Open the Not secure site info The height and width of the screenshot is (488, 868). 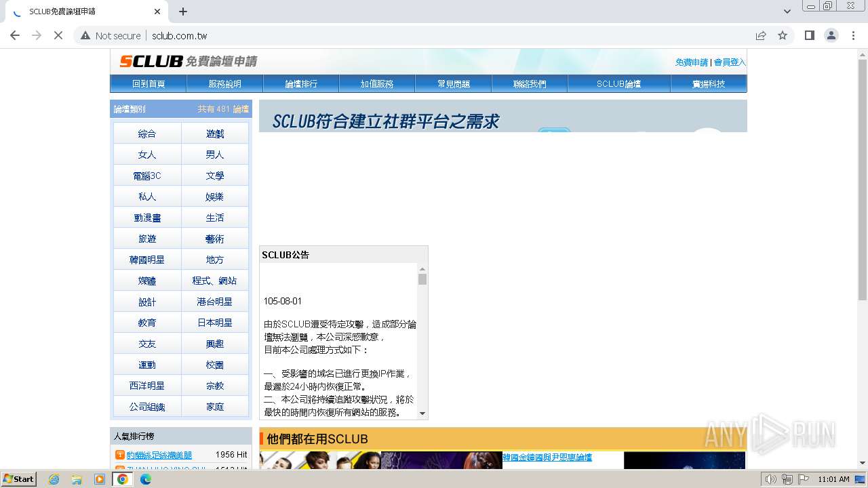pyautogui.click(x=111, y=35)
